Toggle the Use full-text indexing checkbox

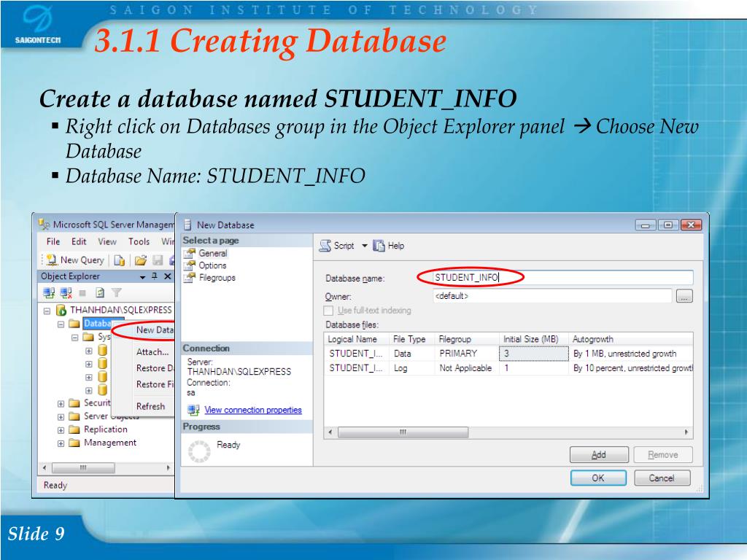(x=328, y=311)
